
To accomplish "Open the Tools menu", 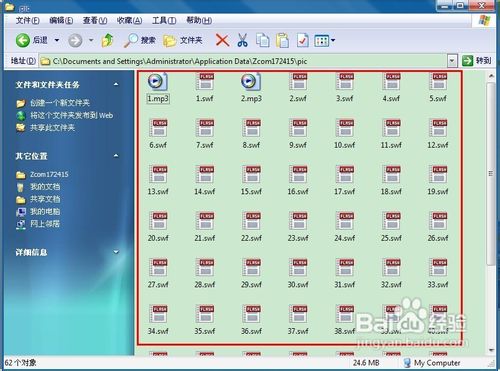I will click(164, 21).
